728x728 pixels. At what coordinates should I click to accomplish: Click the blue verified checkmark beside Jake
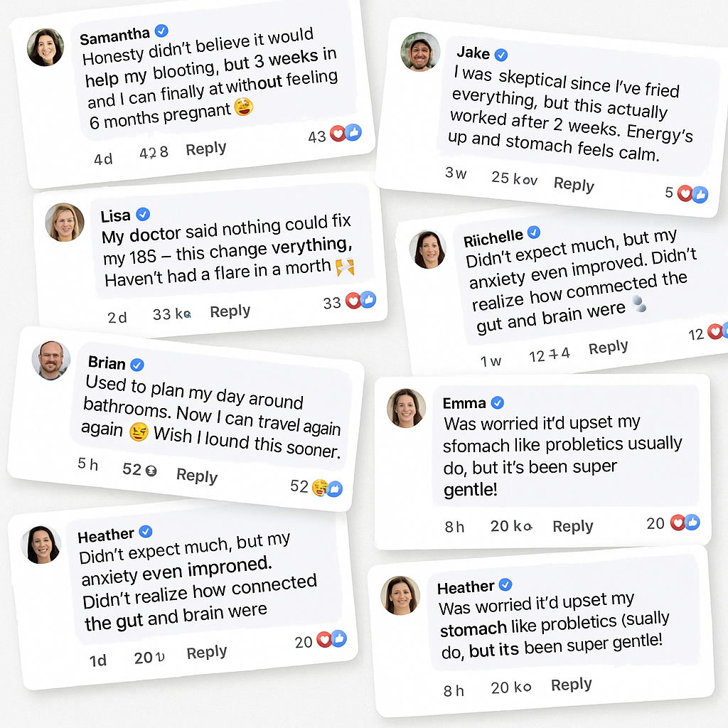(501, 55)
